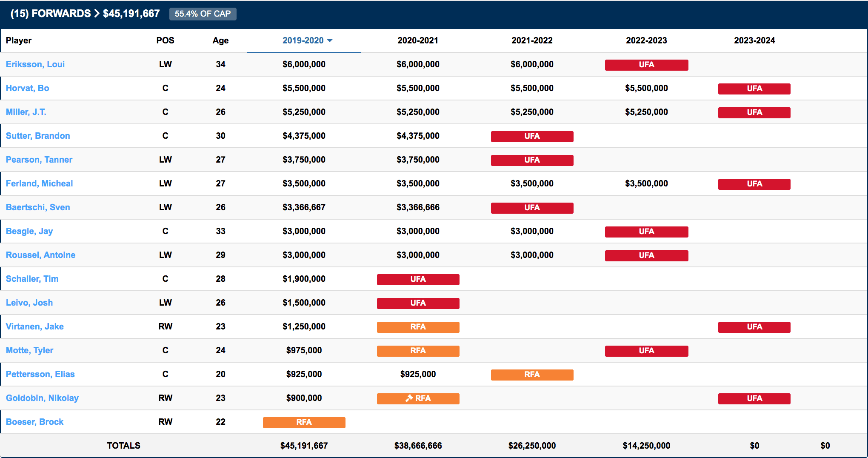Image resolution: width=868 pixels, height=458 pixels.
Task: Open J.T. Miller's player page
Action: click(x=26, y=112)
